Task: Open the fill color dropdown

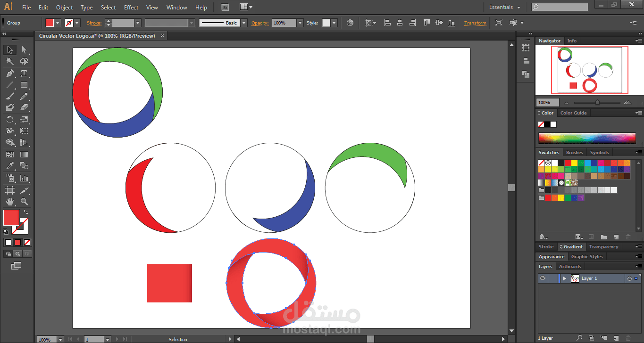Action: click(58, 23)
